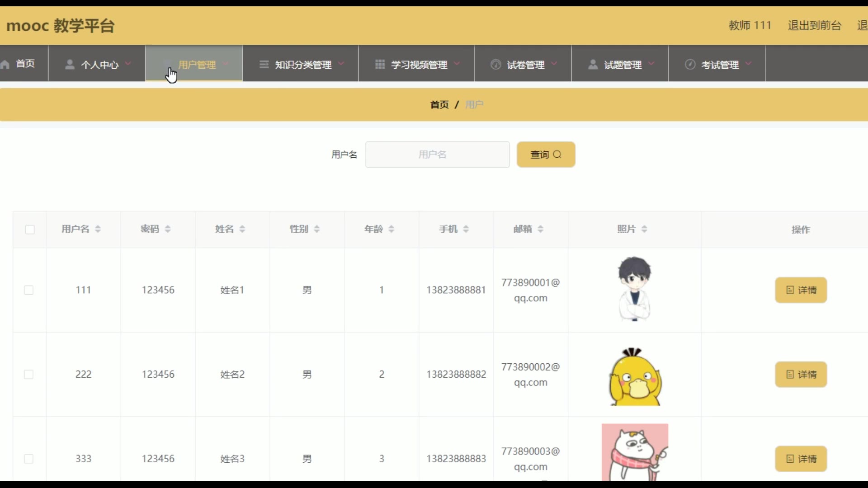Expand the 知识分类管理 dropdown chevron

pos(341,63)
